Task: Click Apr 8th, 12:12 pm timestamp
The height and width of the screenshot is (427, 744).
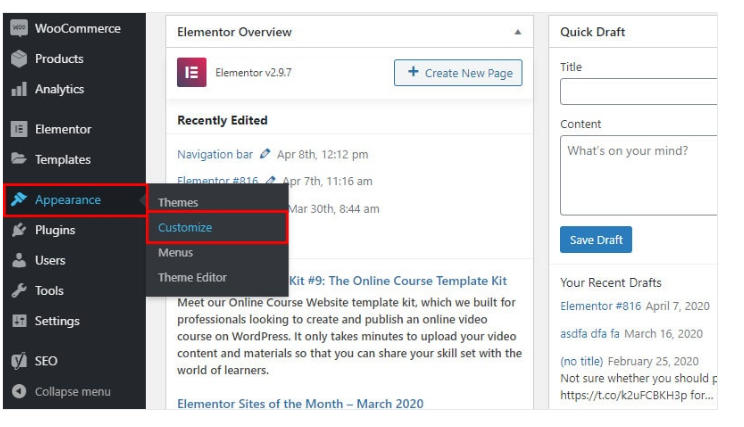Action: coord(323,155)
